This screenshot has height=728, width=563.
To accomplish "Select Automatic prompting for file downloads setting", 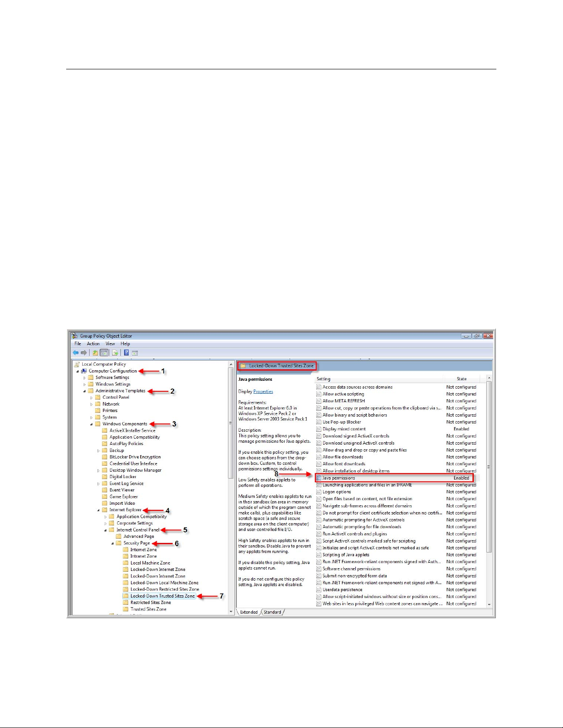I will pos(362,527).
